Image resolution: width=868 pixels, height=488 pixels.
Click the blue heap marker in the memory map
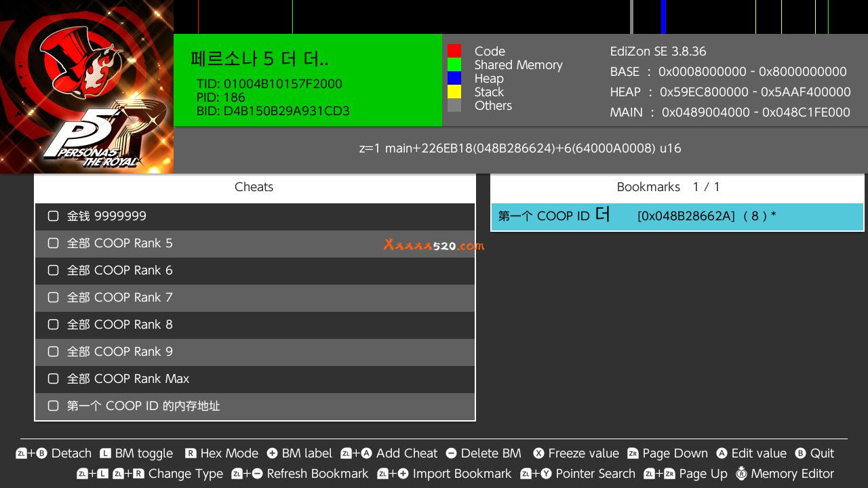[663, 17]
